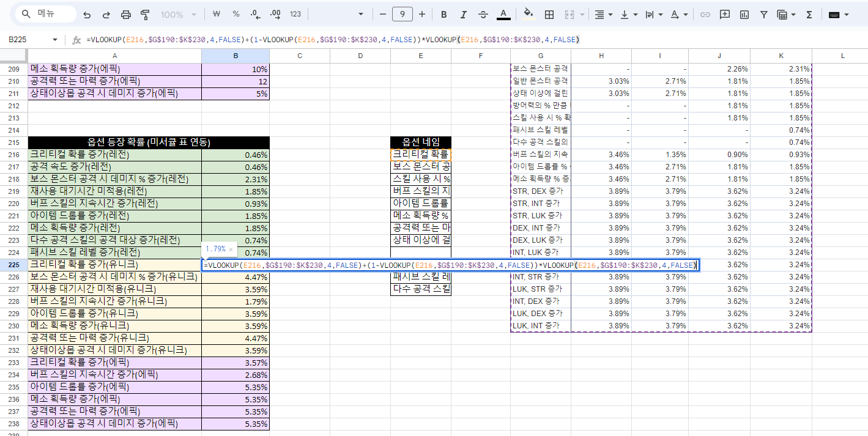This screenshot has width=868, height=436.
Task: Click the borders grid icon
Action: click(549, 14)
